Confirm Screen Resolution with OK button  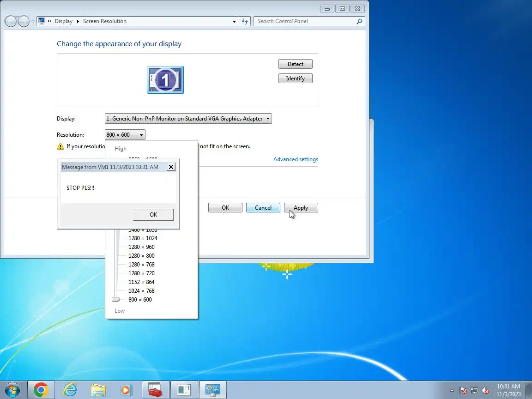[225, 208]
